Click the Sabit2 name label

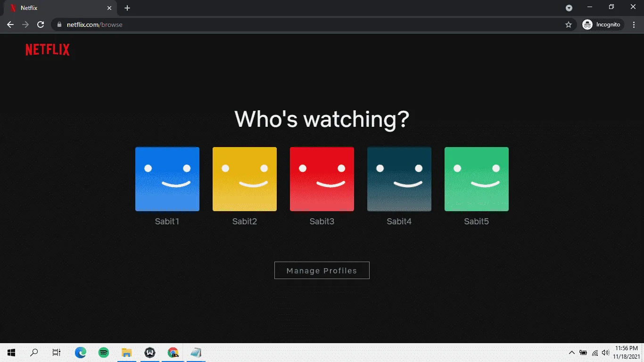coord(245,222)
